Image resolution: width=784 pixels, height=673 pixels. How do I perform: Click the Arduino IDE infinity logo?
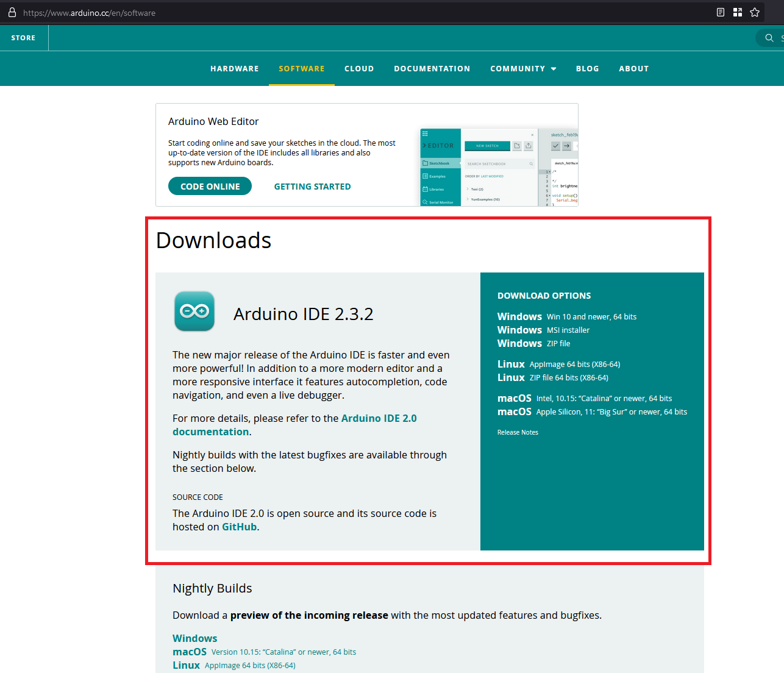point(194,312)
